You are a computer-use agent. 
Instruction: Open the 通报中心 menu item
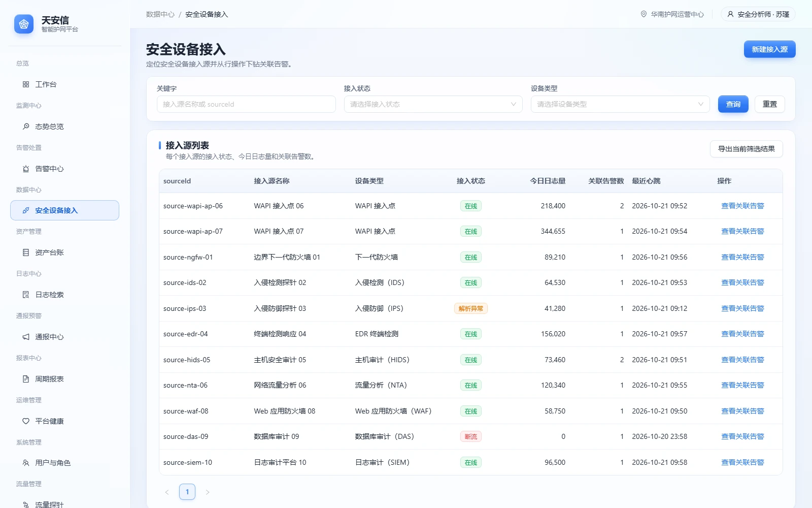(x=64, y=337)
